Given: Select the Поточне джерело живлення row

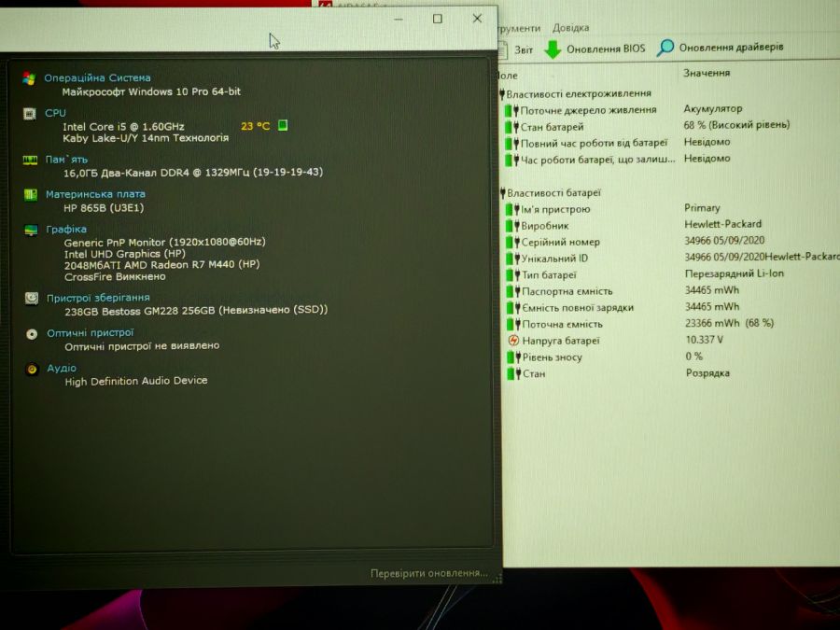Looking at the screenshot, I should click(623, 110).
